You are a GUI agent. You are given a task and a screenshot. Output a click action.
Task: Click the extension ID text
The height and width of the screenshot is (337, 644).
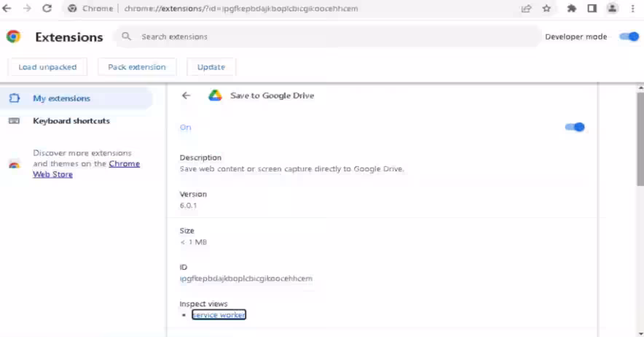[246, 279]
